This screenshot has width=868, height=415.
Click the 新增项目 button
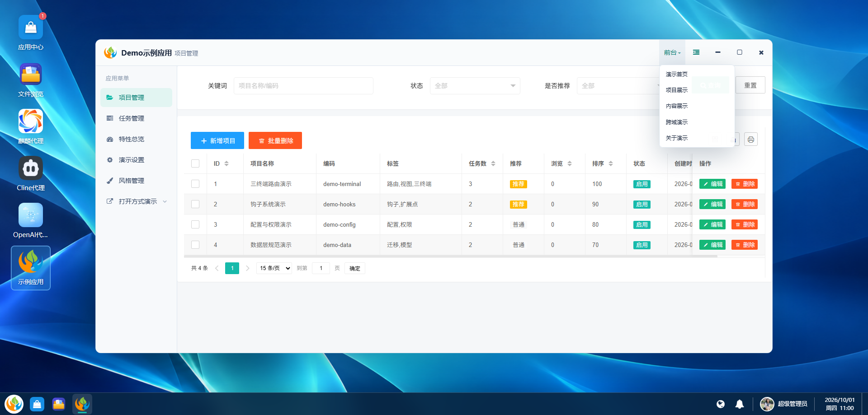pyautogui.click(x=217, y=140)
